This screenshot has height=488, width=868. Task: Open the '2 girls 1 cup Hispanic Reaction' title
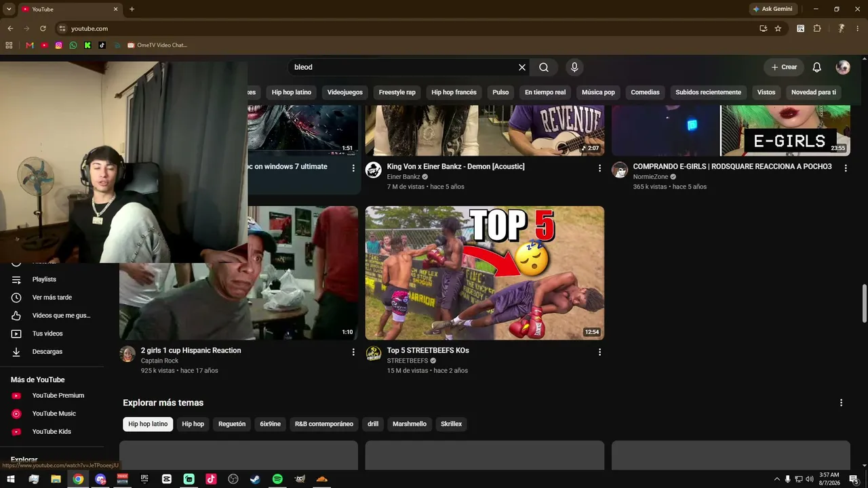point(191,350)
